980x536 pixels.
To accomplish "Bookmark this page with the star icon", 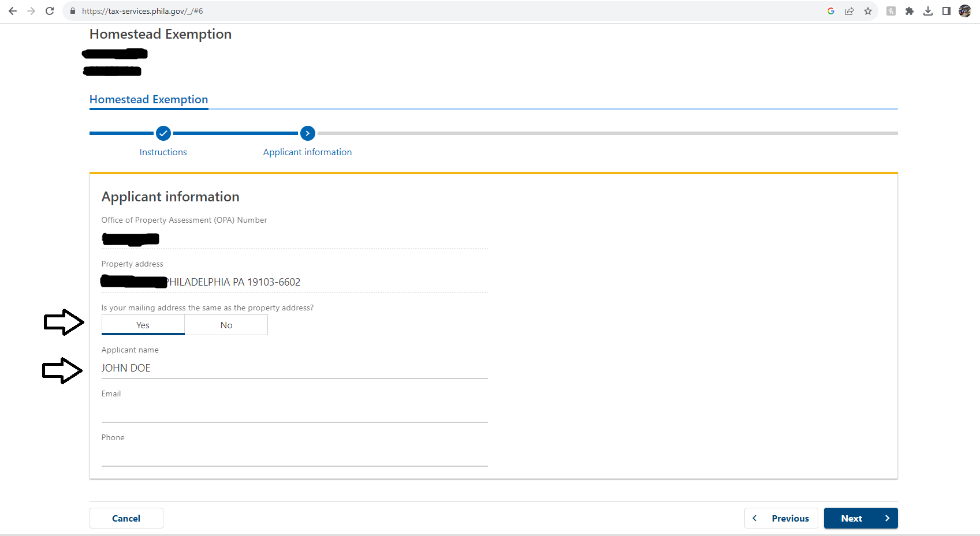I will [868, 11].
